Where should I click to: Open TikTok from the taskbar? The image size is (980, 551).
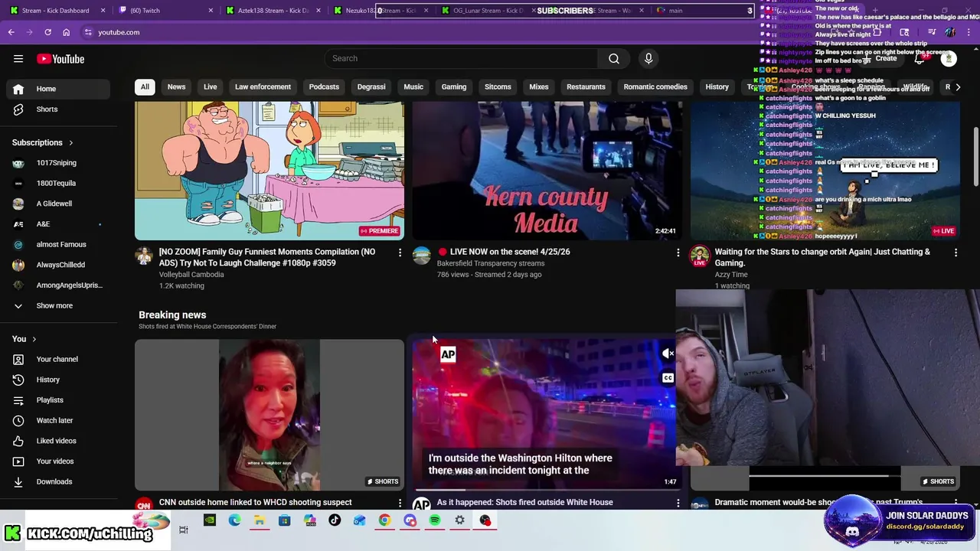tap(335, 520)
